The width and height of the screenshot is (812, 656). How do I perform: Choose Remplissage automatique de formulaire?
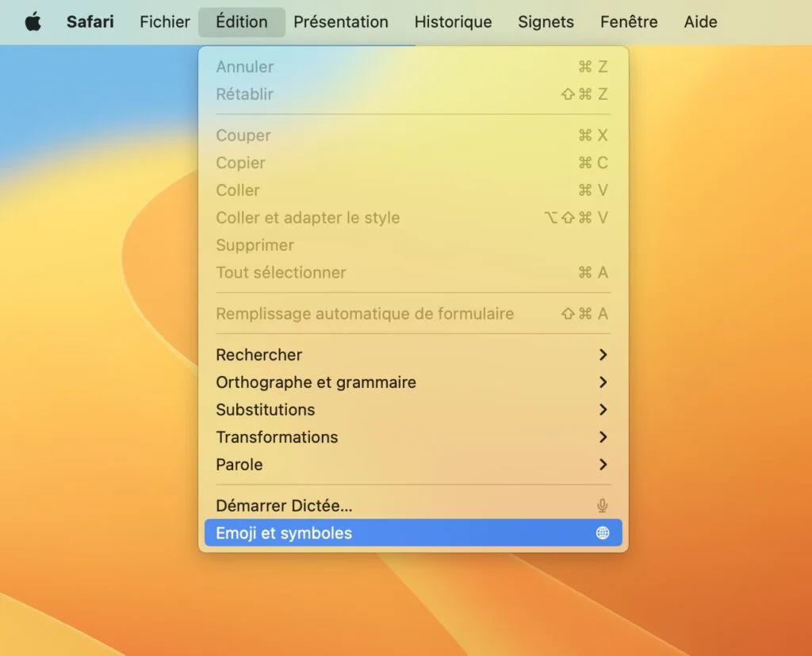coord(413,313)
